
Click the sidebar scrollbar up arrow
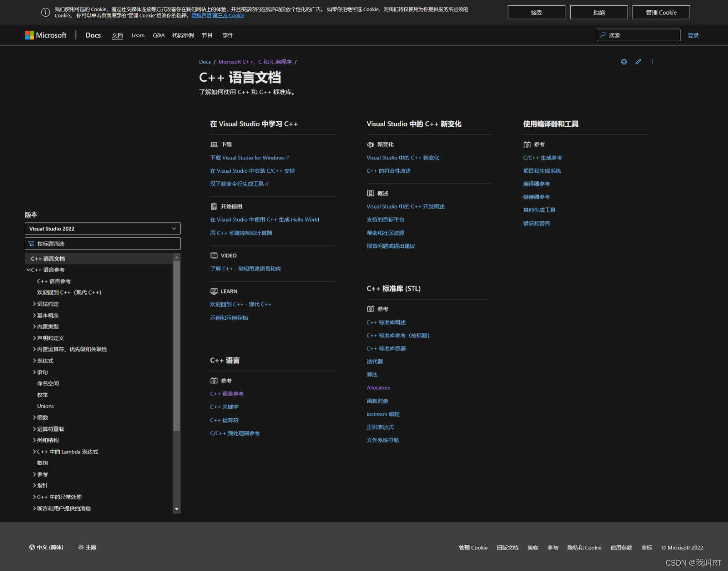click(177, 257)
